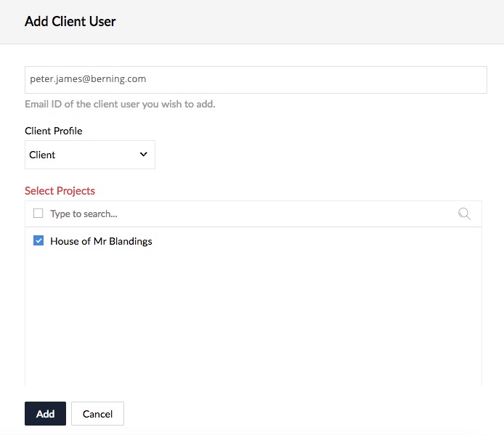Select the House of Mr Blandings project name

coord(101,241)
